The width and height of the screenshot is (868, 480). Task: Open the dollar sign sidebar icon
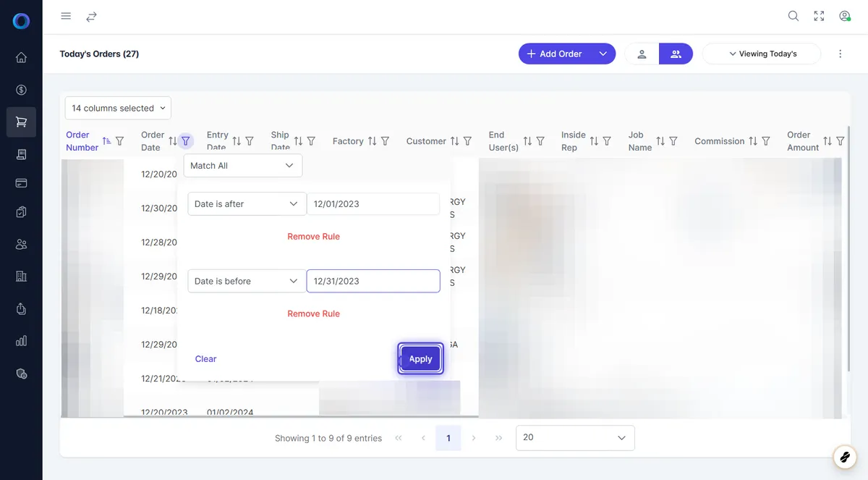tap(21, 90)
